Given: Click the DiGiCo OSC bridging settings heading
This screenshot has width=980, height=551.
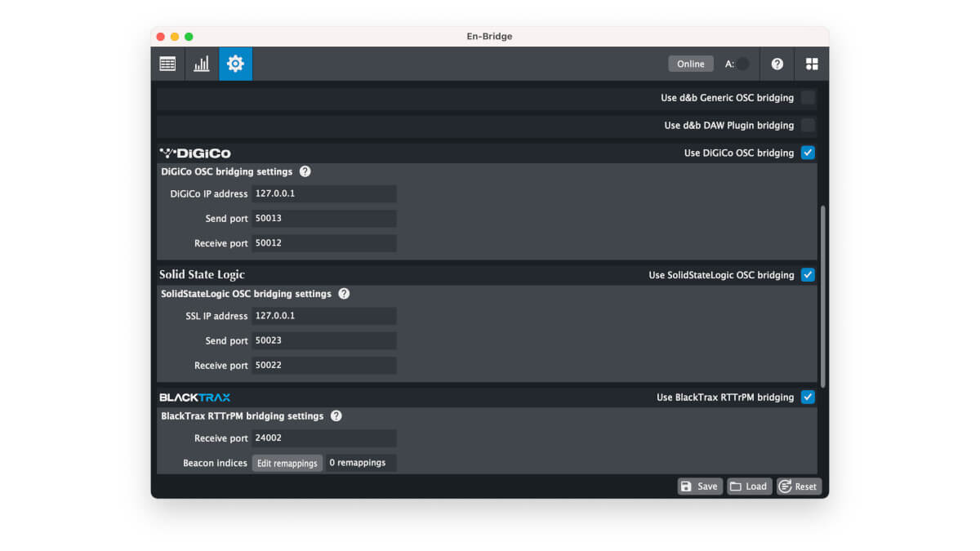Looking at the screenshot, I should click(226, 171).
